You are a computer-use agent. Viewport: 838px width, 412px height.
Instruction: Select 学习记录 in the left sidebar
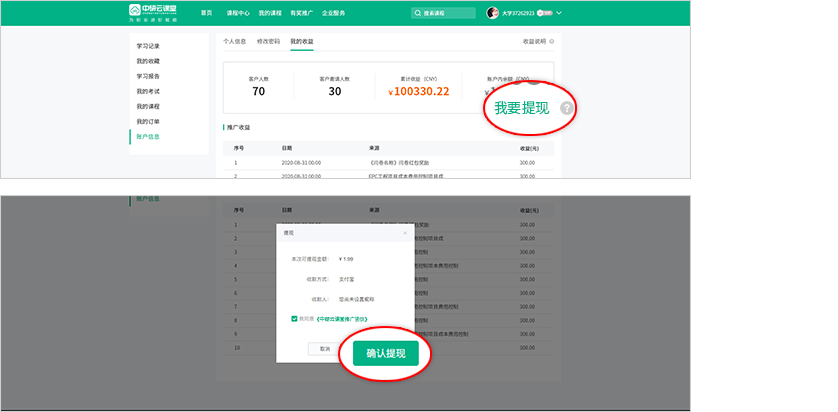click(x=148, y=46)
